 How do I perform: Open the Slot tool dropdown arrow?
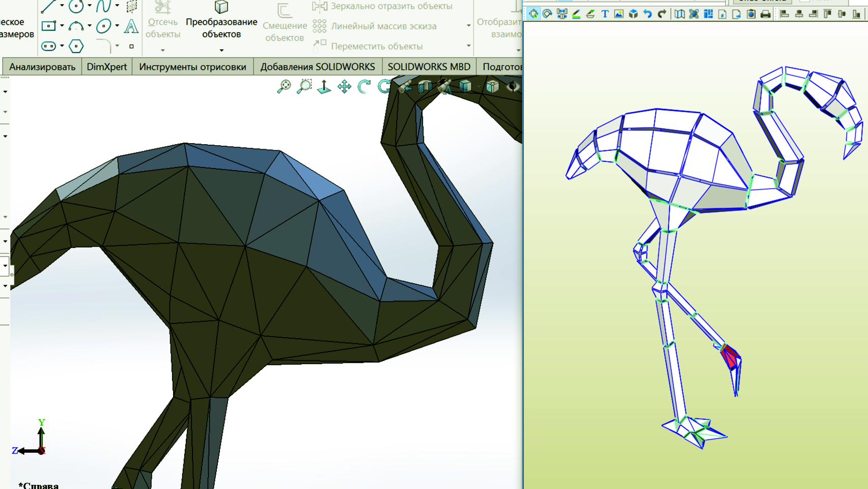[x=62, y=46]
